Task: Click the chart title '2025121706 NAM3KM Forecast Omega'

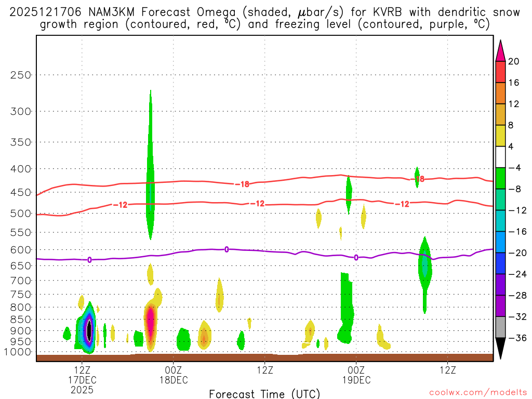Action: click(x=123, y=12)
